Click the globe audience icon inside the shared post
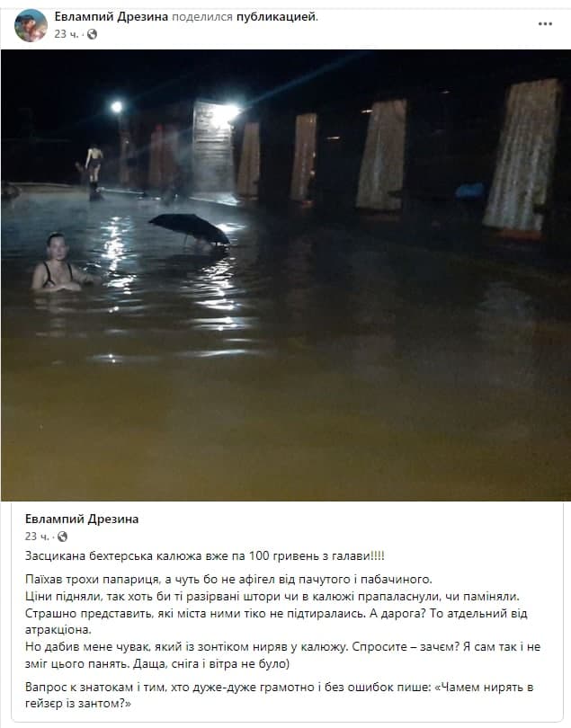 click(62, 537)
